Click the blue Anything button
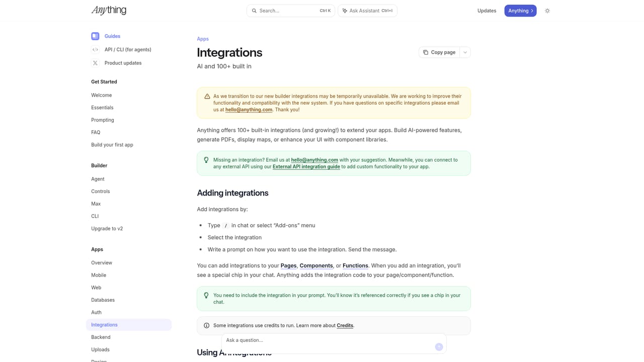This screenshot has height=362, width=644. tap(520, 11)
